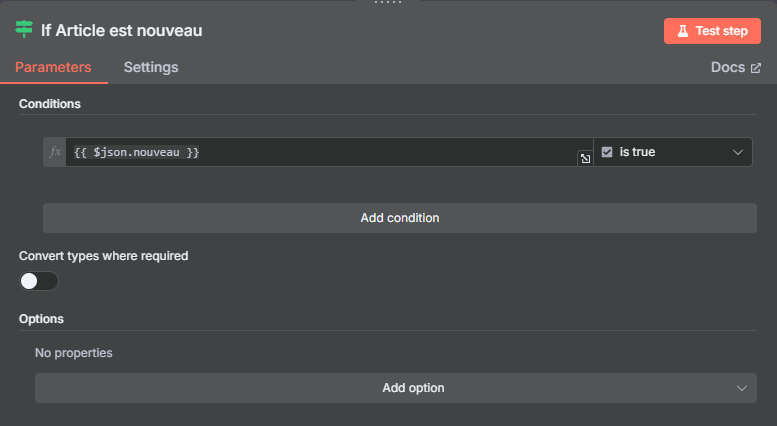Switch to the Parameters tab
Image resolution: width=777 pixels, height=426 pixels.
[x=53, y=67]
